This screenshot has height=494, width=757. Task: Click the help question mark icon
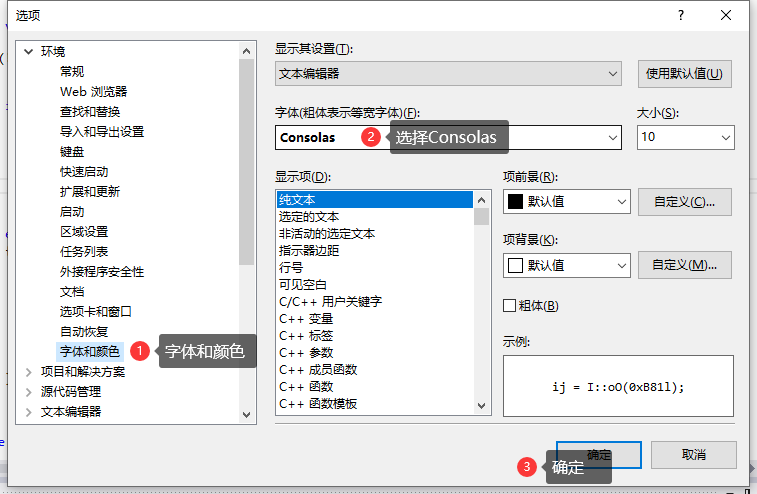[x=681, y=15]
